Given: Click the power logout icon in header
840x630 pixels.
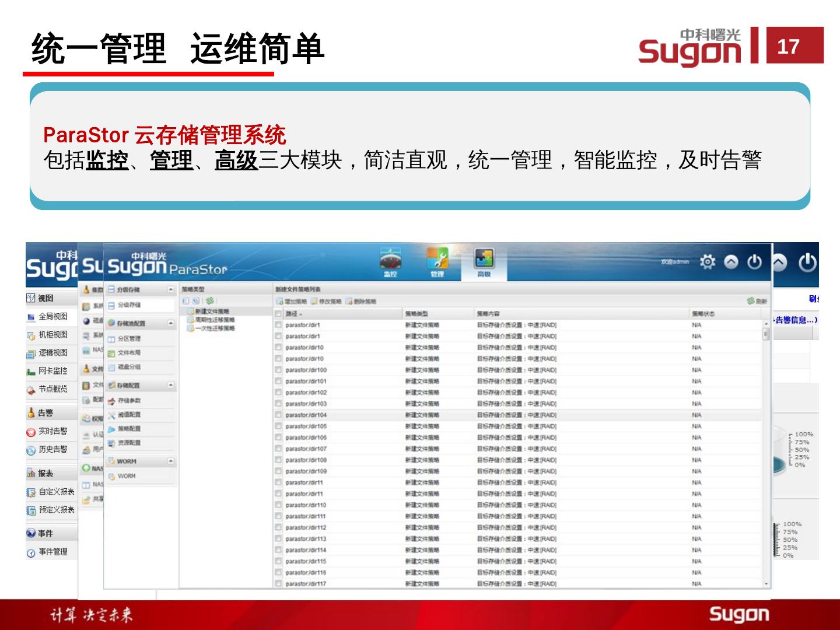Looking at the screenshot, I should (x=754, y=262).
